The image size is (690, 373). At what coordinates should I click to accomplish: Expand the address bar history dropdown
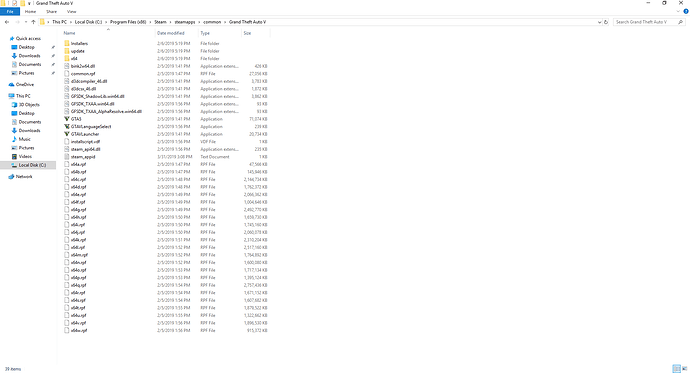pyautogui.click(x=599, y=22)
